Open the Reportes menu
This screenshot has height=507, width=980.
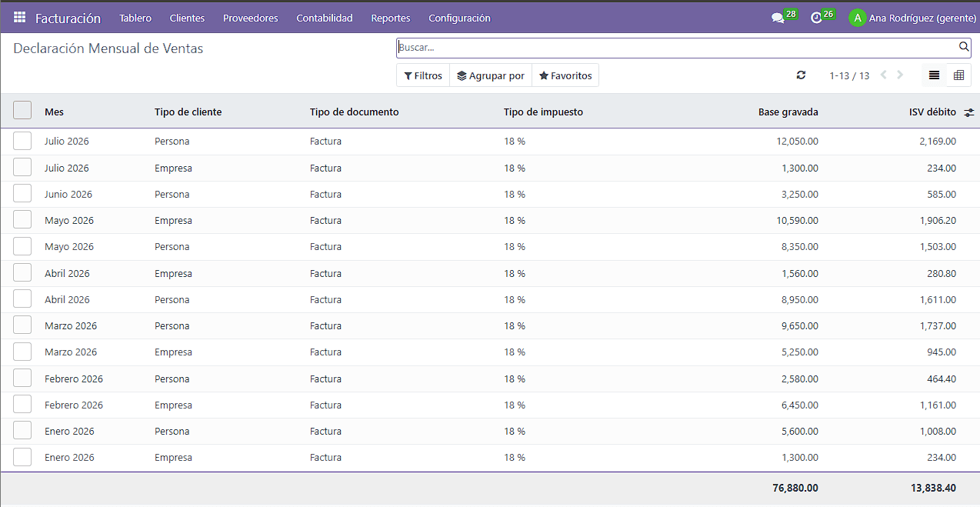pyautogui.click(x=391, y=18)
